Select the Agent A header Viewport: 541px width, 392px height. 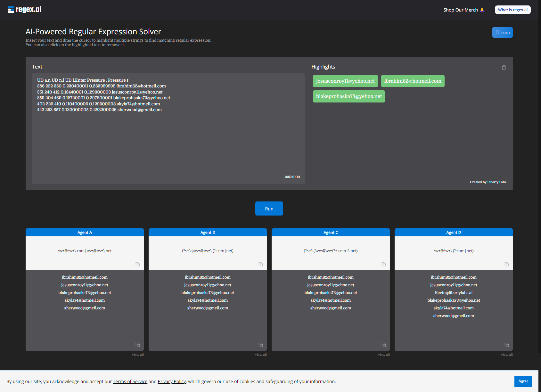pos(85,233)
